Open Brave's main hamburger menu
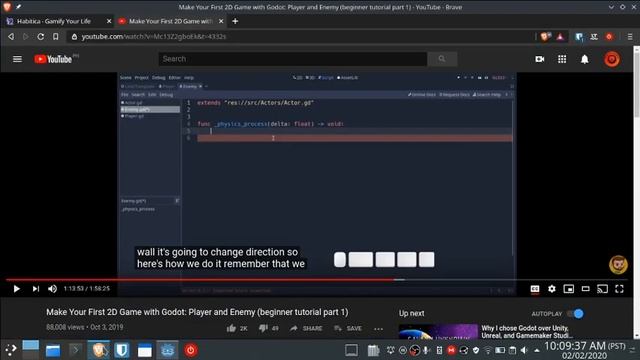 [630, 37]
